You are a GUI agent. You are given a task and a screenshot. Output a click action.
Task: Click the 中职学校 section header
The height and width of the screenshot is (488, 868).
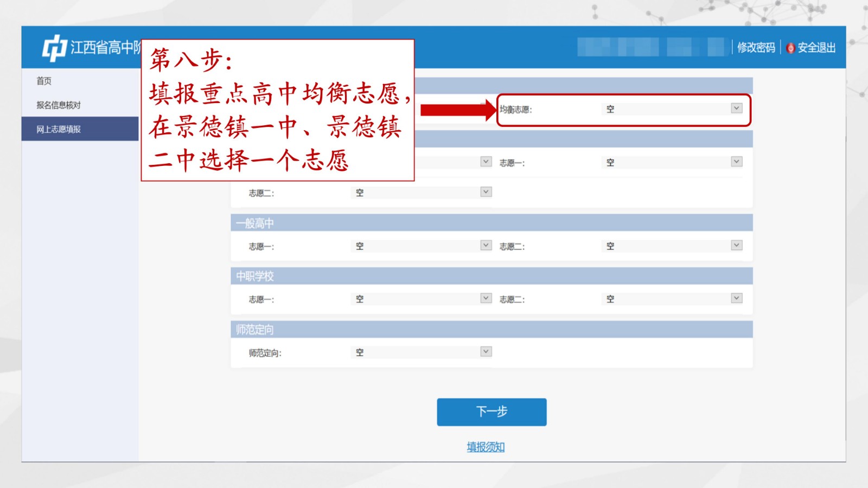pos(255,276)
